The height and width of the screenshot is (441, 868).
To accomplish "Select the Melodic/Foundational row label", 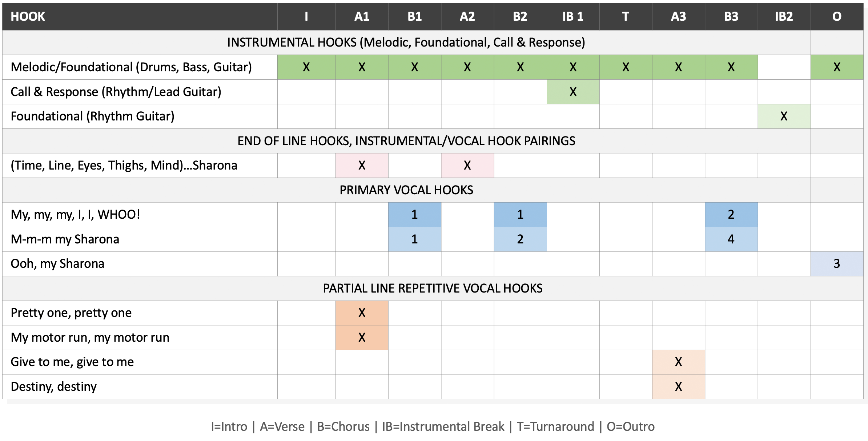I will click(131, 67).
